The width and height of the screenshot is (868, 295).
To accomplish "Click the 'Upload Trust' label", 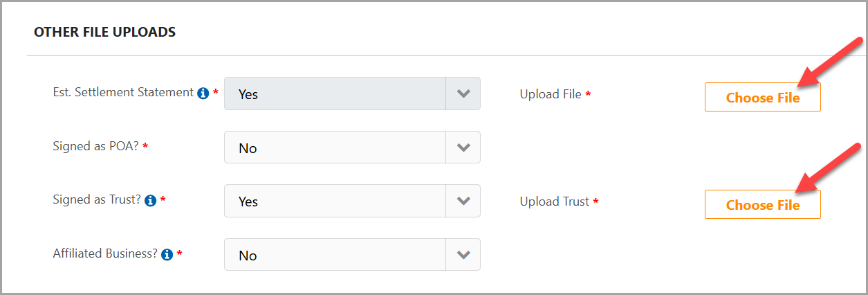I will click(555, 202).
